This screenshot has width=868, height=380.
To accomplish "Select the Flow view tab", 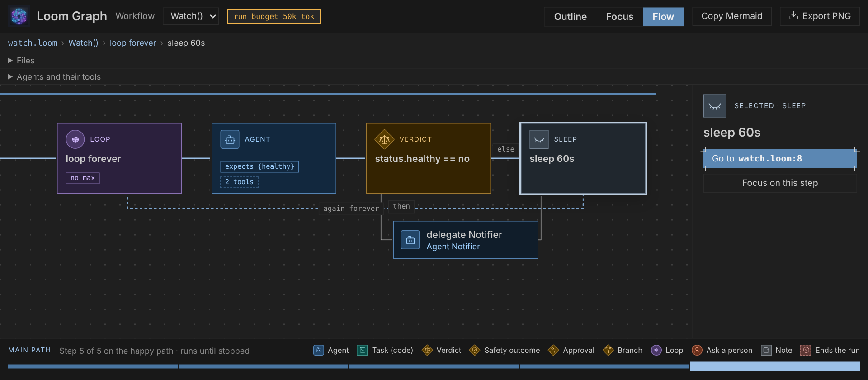I will pos(663,17).
